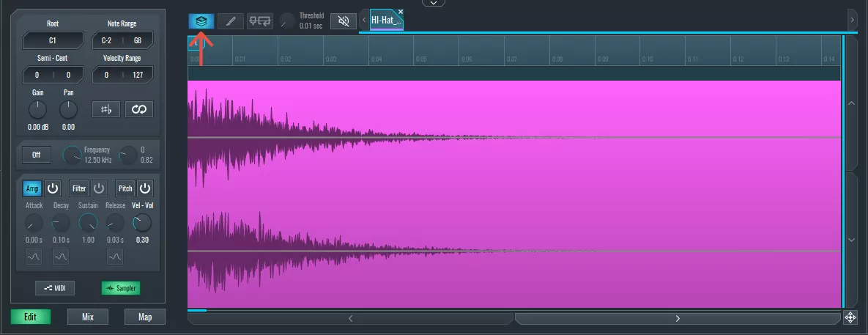Switch the filter type Off button
Screen dimensions: 868x335
36,155
